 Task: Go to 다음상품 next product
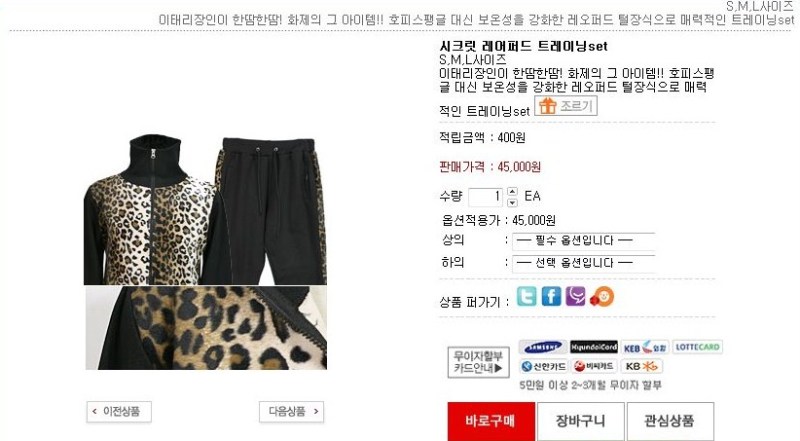(x=291, y=411)
